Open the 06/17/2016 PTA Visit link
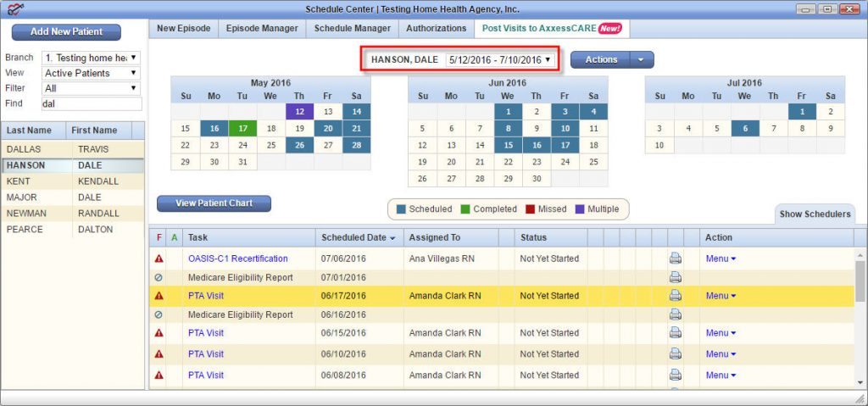The height and width of the screenshot is (406, 868). pyautogui.click(x=206, y=296)
